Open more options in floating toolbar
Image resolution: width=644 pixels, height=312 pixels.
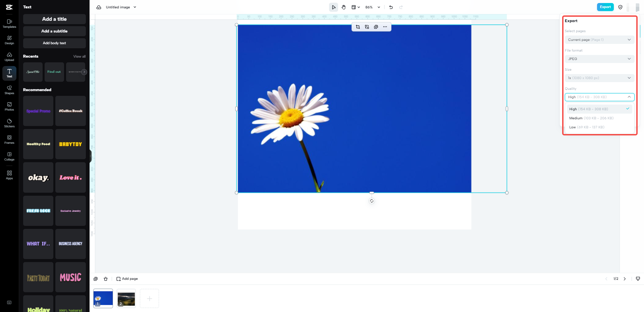tap(385, 27)
